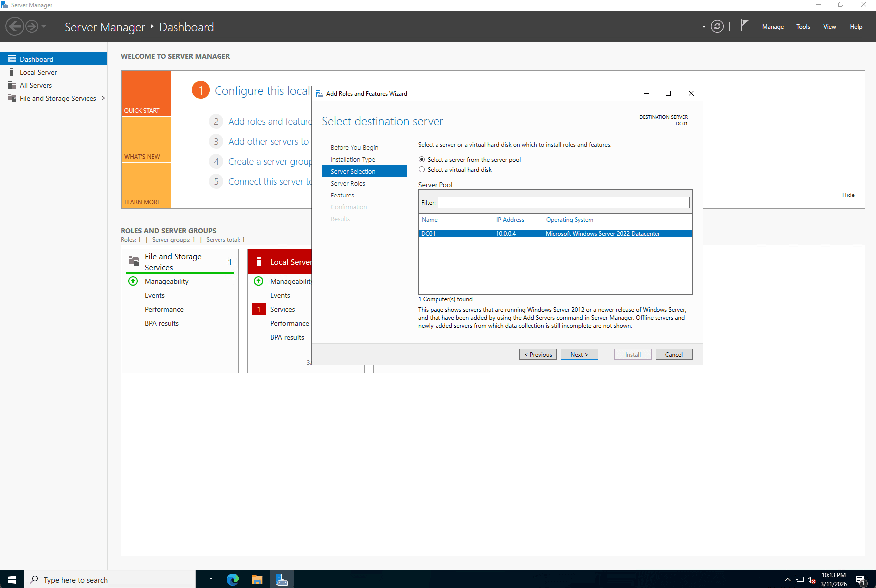Viewport: 876px width, 588px height.
Task: Click the green Manageability icon in Local Server tile
Action: click(x=259, y=281)
